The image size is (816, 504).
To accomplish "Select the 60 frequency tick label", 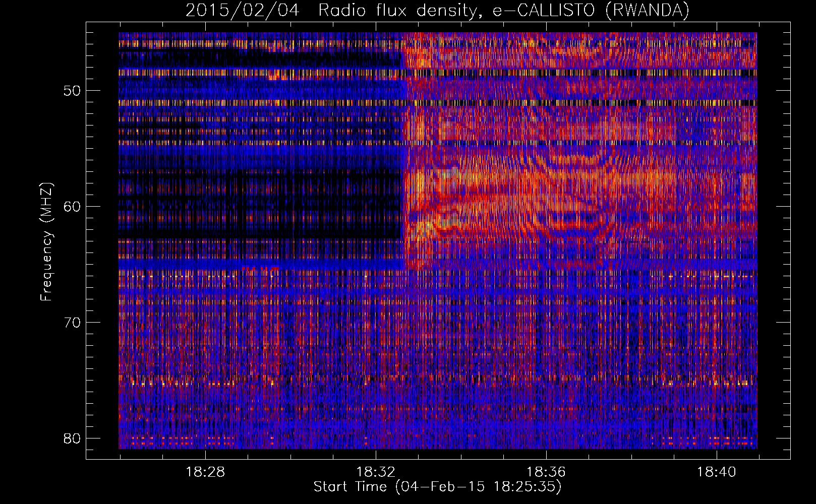I will (x=72, y=206).
